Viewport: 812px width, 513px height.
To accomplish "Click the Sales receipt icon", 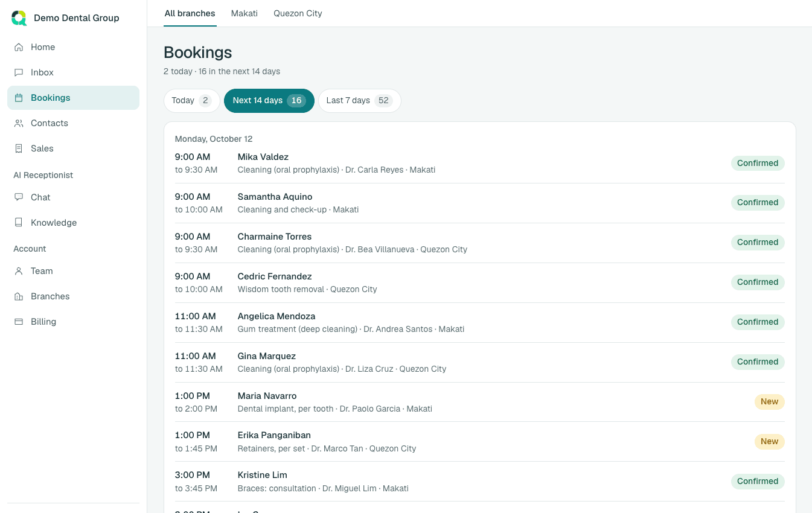I will pyautogui.click(x=19, y=148).
